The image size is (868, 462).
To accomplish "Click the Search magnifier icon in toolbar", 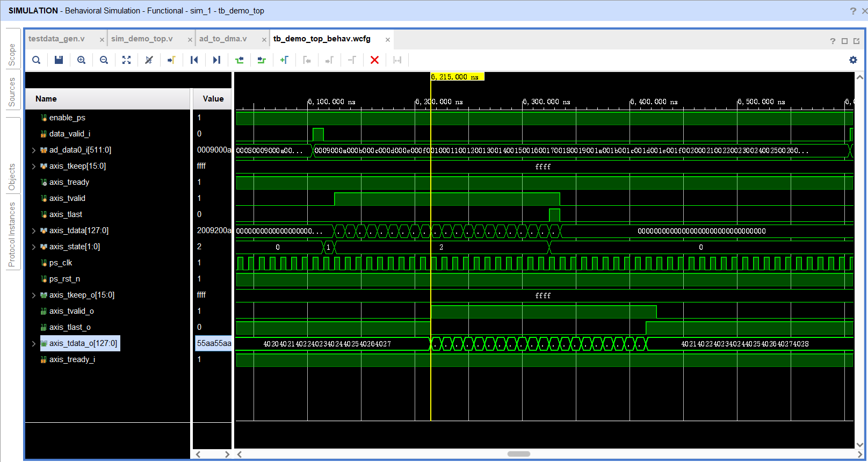I will tap(37, 60).
